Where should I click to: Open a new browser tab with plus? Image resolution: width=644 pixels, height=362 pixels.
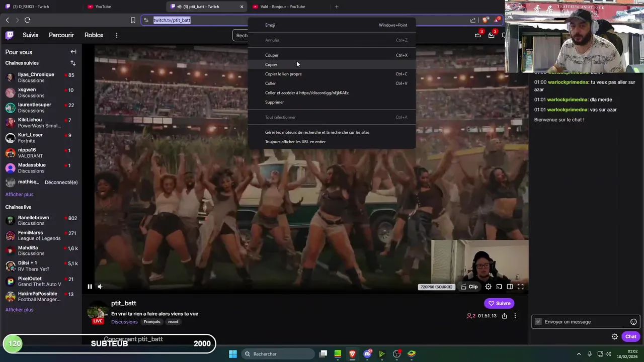click(x=337, y=7)
